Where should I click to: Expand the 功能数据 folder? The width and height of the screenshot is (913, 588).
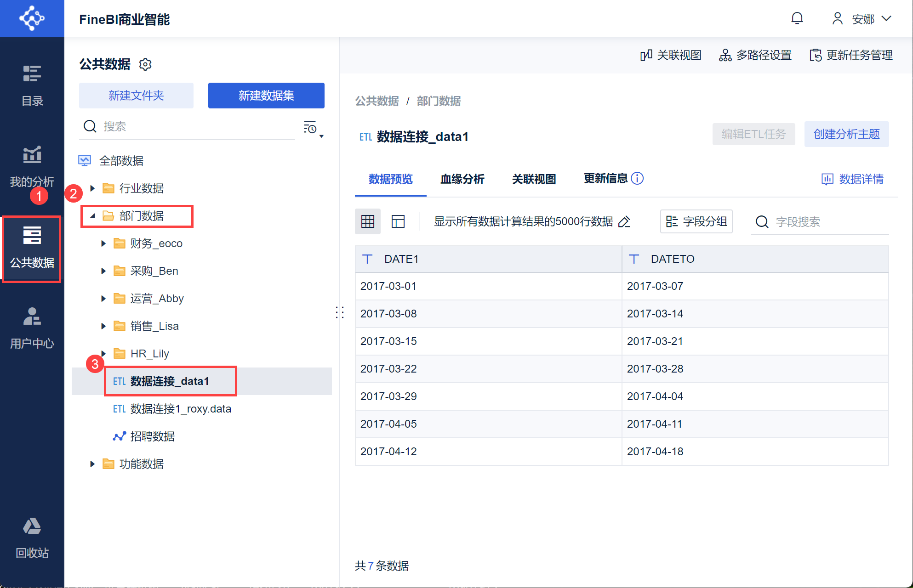coord(92,464)
